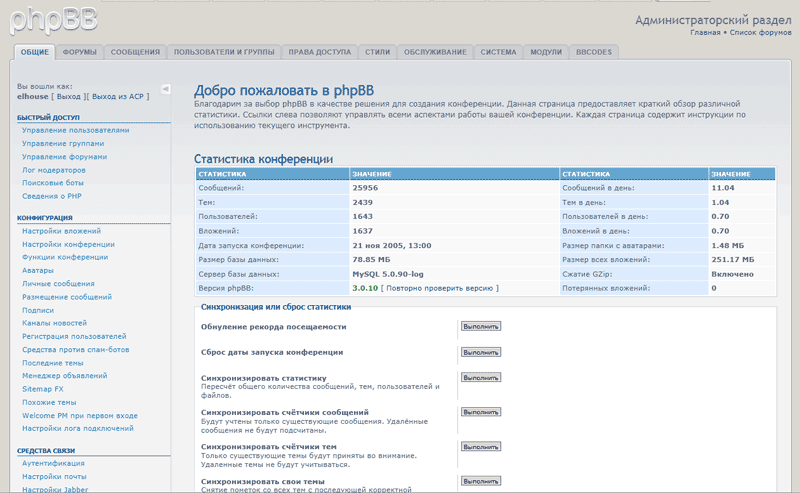
Task: Run Синхронизировать свои темы button
Action: click(481, 481)
